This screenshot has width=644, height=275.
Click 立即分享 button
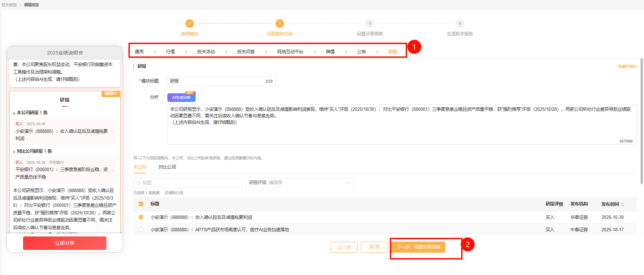click(x=65, y=243)
